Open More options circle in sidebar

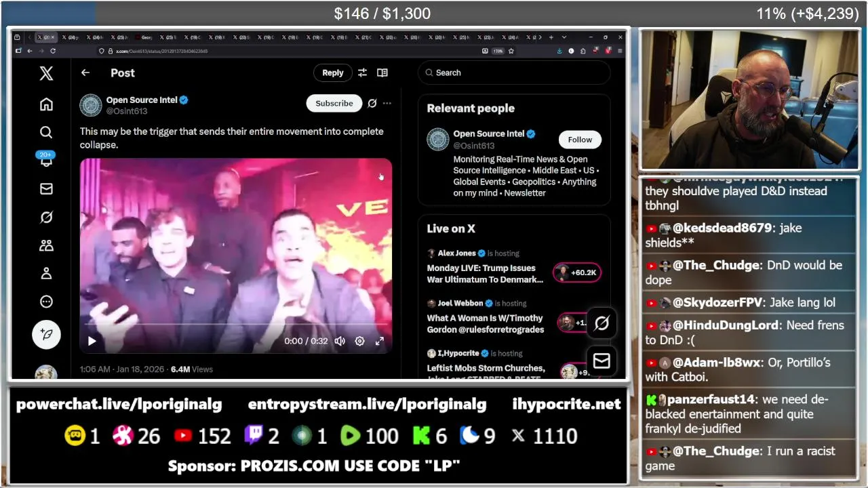point(46,302)
